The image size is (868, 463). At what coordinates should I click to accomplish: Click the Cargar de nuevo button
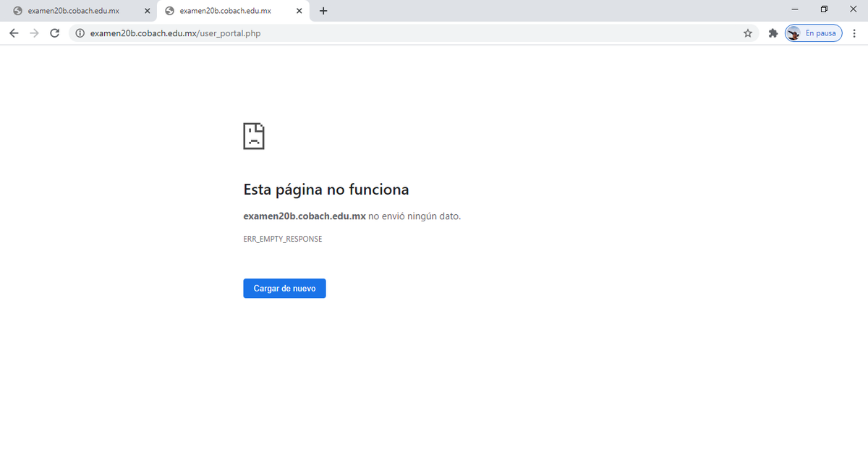click(284, 288)
